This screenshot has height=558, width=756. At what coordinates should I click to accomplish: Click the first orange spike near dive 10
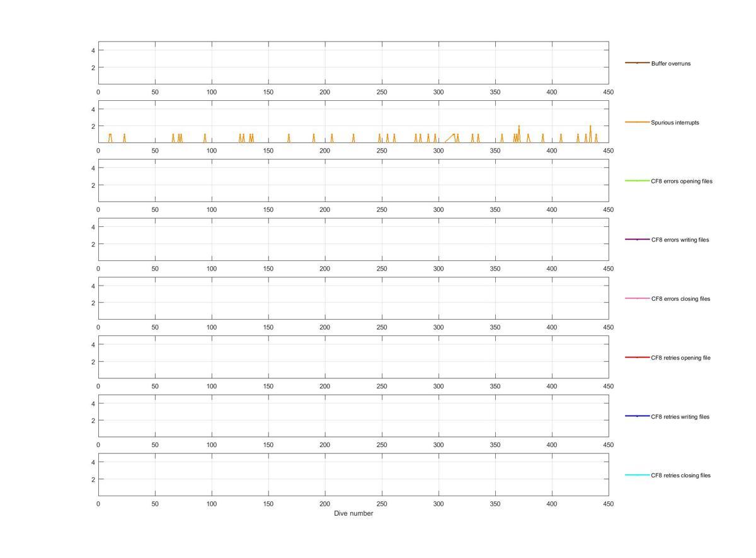[x=110, y=138]
